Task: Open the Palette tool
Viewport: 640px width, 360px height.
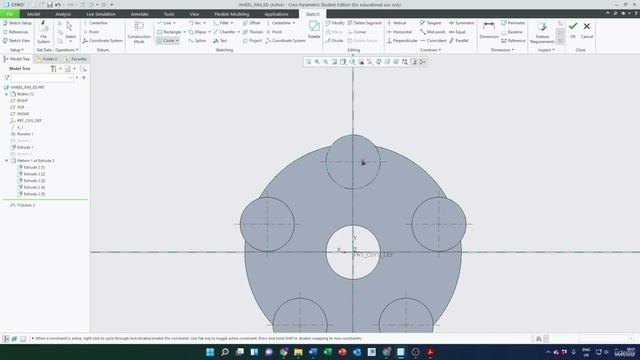Action: tap(314, 30)
